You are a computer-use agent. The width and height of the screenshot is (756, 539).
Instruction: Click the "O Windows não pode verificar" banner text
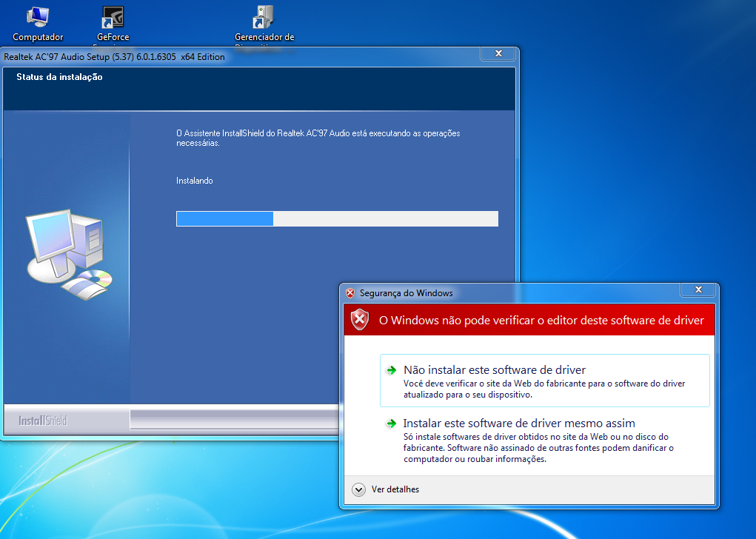(541, 321)
